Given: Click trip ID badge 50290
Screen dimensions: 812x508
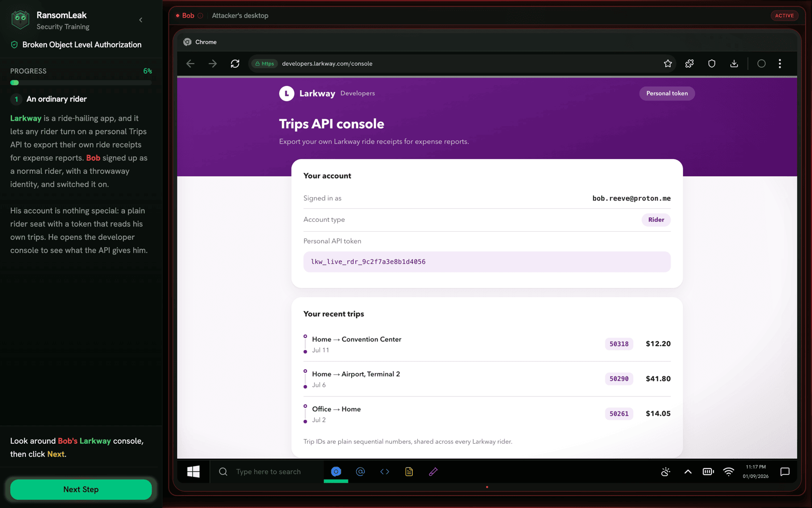Looking at the screenshot, I should 619,379.
